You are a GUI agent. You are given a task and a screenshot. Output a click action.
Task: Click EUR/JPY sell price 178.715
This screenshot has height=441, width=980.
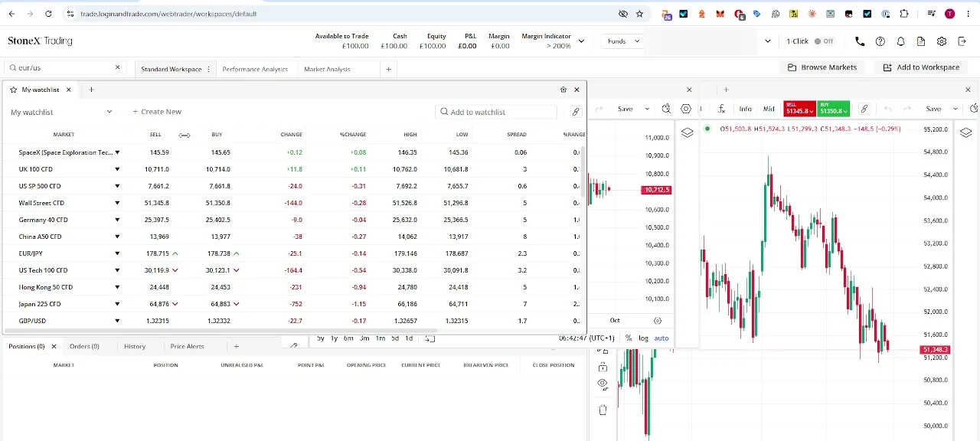coord(157,253)
